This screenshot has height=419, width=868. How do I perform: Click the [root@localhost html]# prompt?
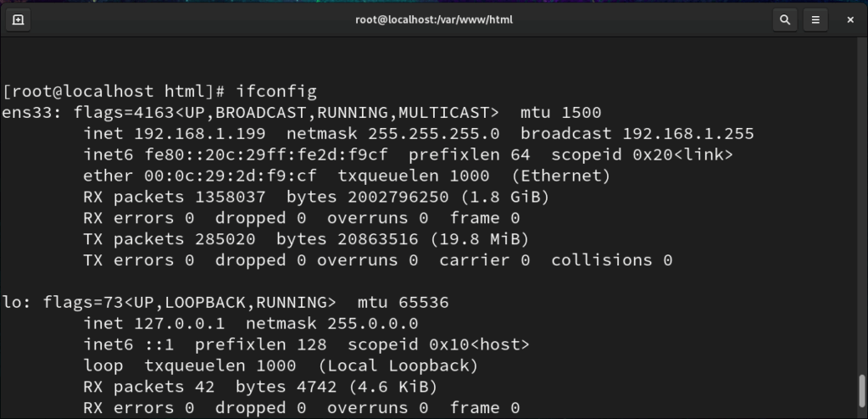point(114,92)
